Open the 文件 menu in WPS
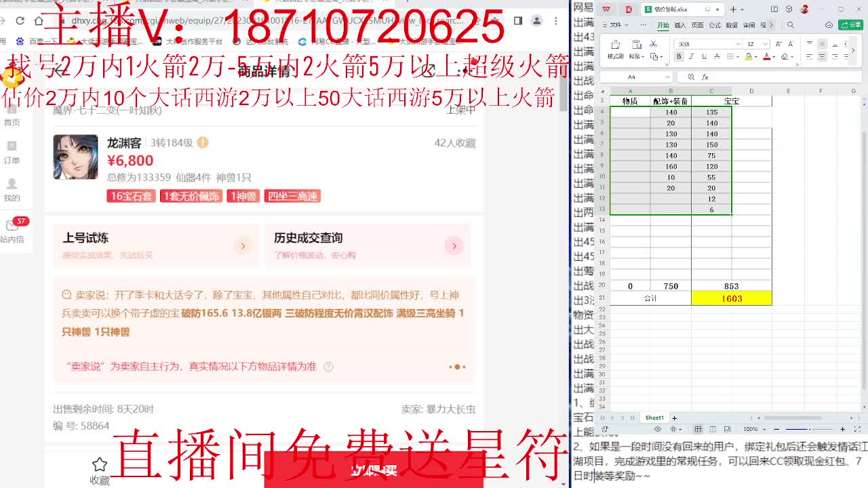This screenshot has width=868, height=488. click(x=615, y=25)
